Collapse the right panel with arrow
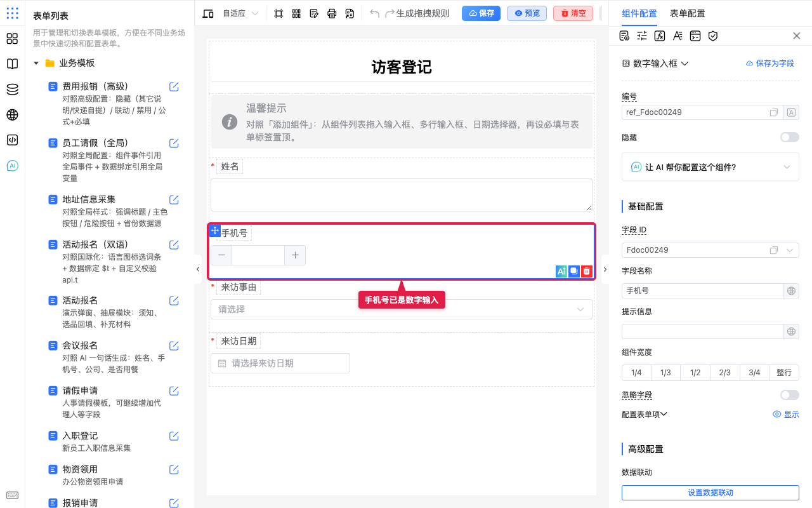 coord(605,269)
